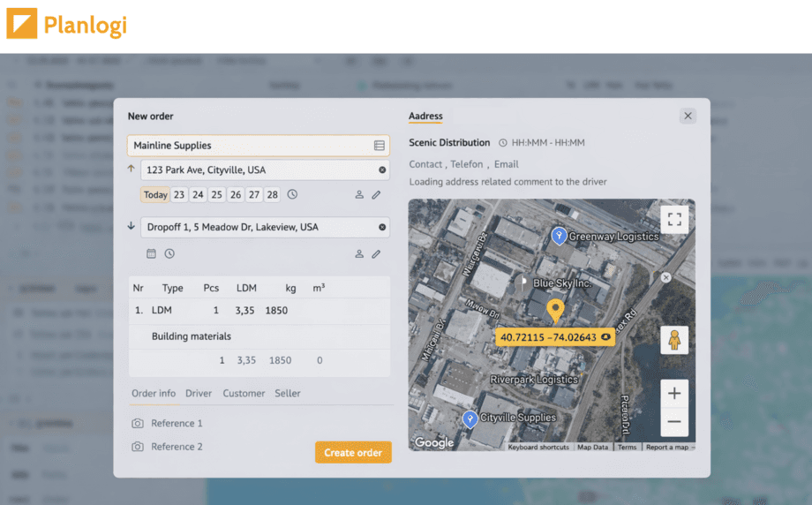This screenshot has height=505, width=812.
Task: Open the dropoff calendar icon
Action: 151,253
